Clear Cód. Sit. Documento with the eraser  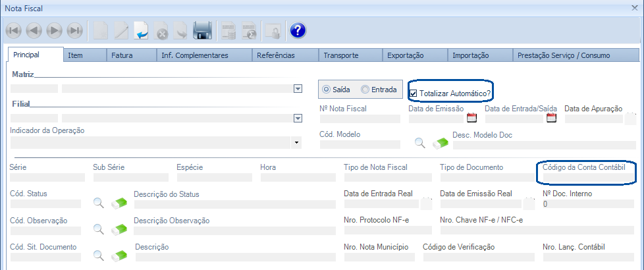[x=119, y=256]
